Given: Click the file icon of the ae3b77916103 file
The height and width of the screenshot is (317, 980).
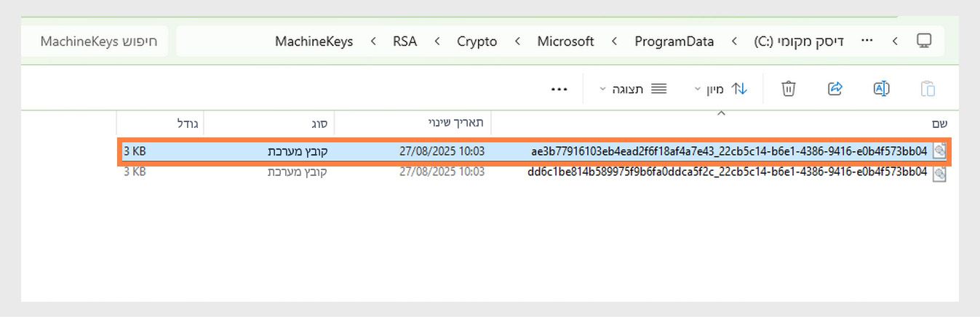Looking at the screenshot, I should point(939,151).
